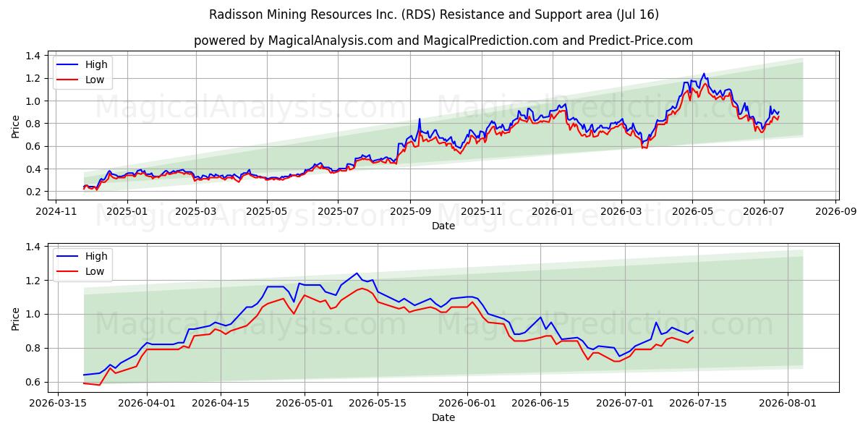Select the x-axis tick label 2025-03
The image size is (868, 434).
[196, 211]
